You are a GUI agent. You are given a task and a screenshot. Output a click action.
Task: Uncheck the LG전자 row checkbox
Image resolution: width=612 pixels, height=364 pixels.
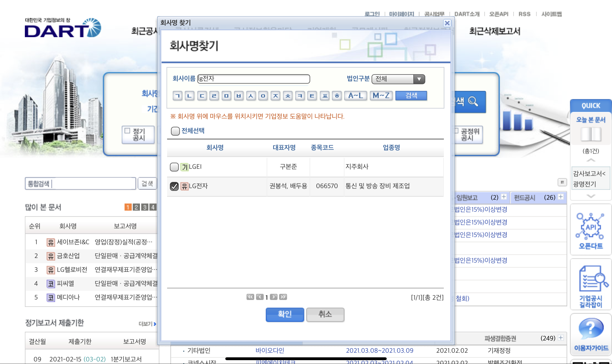click(x=174, y=186)
